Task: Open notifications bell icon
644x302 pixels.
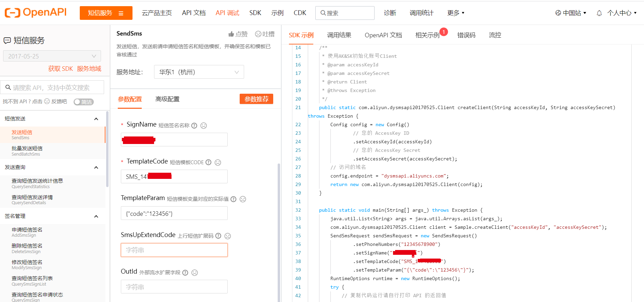Action: tap(599, 13)
